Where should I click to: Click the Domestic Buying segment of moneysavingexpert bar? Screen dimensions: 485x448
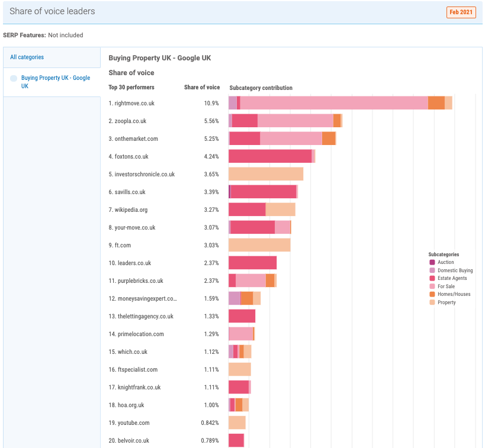click(235, 298)
